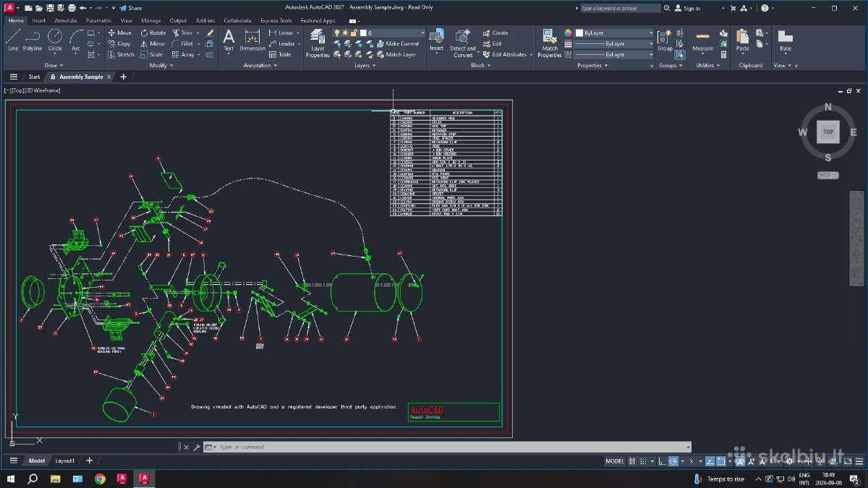
Task: Switch to the Parametric ribbon tab
Action: [x=99, y=20]
